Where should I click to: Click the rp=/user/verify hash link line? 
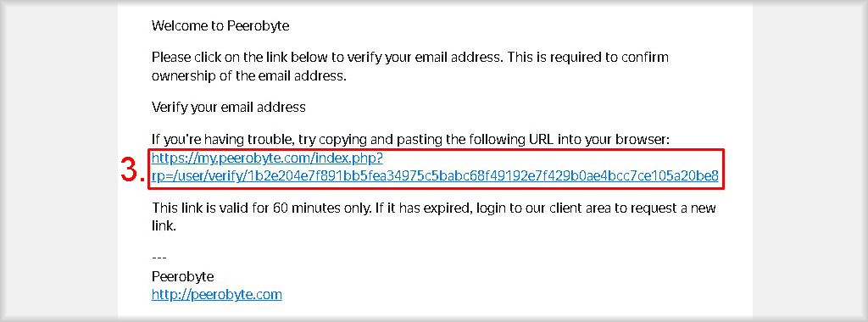pyautogui.click(x=435, y=176)
